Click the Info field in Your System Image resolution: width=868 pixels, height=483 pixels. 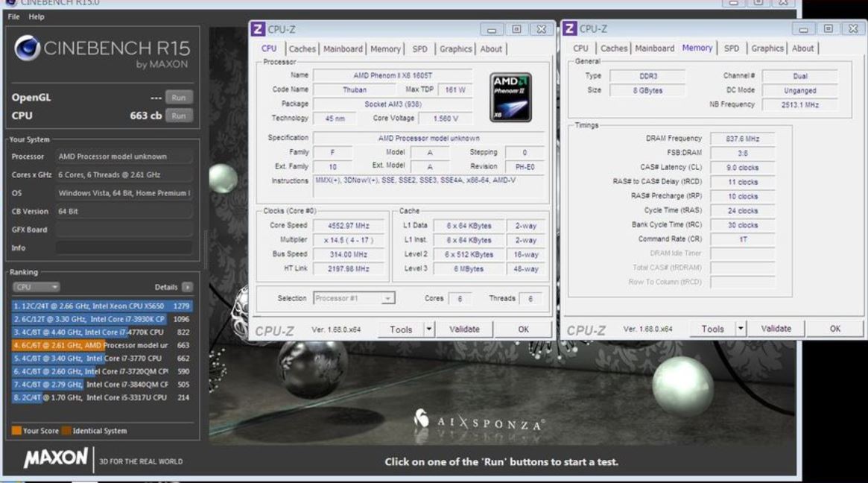pos(124,247)
